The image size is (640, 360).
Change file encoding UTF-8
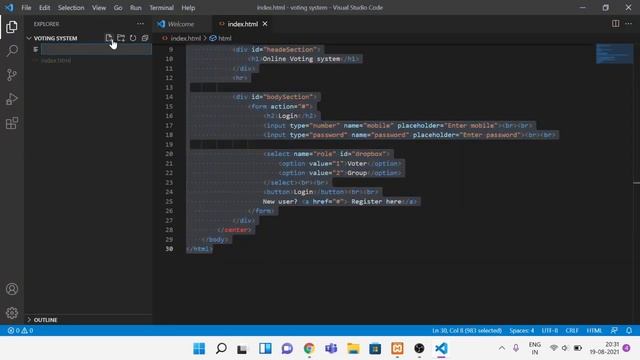click(550, 330)
